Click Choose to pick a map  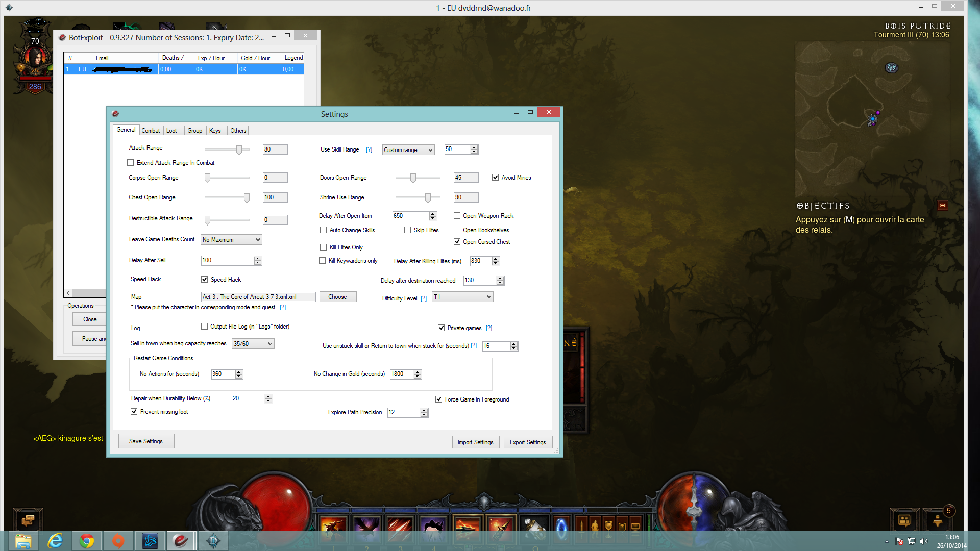pos(337,297)
